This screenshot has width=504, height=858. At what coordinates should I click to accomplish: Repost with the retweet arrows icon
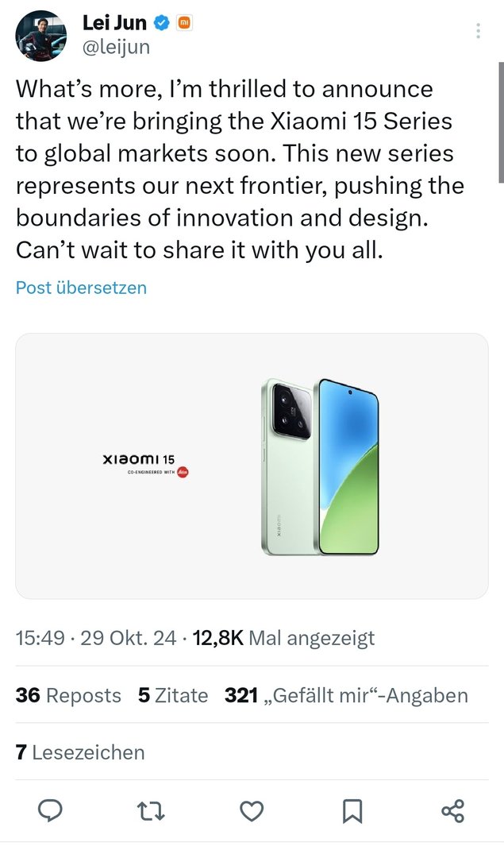click(x=150, y=811)
